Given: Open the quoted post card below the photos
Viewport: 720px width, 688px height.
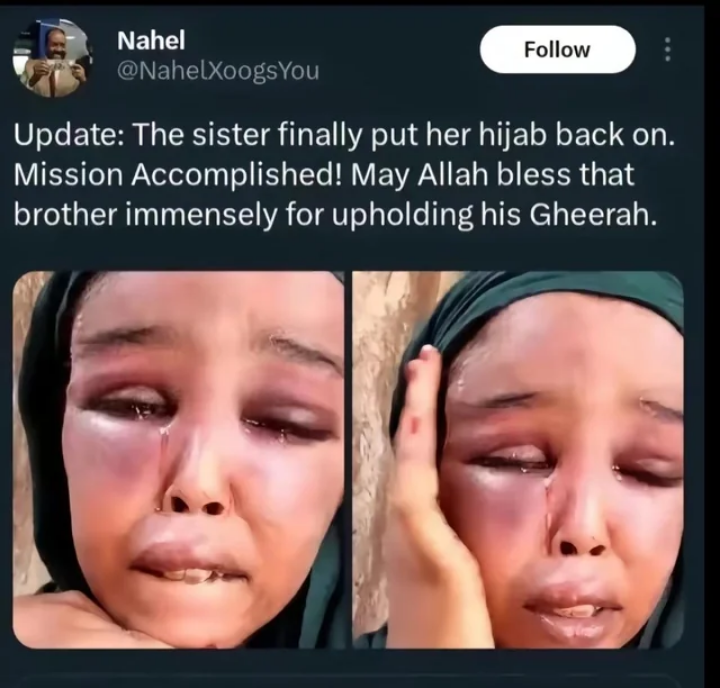Looking at the screenshot, I should point(349,682).
